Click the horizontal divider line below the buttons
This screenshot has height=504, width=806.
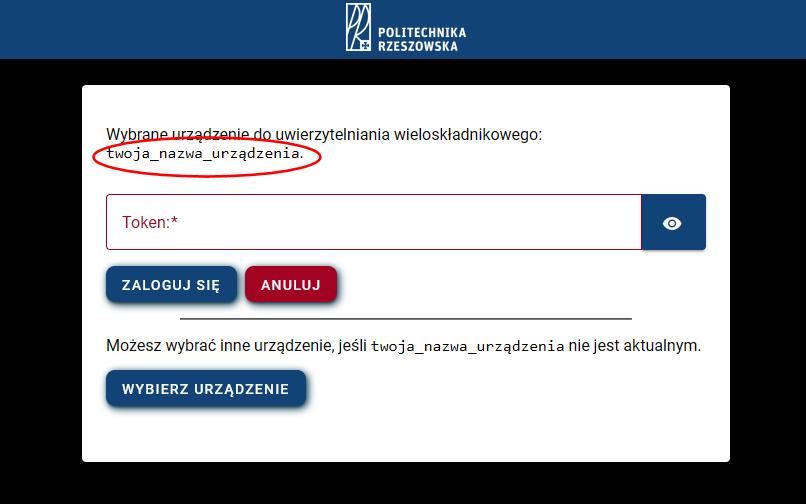(x=406, y=319)
